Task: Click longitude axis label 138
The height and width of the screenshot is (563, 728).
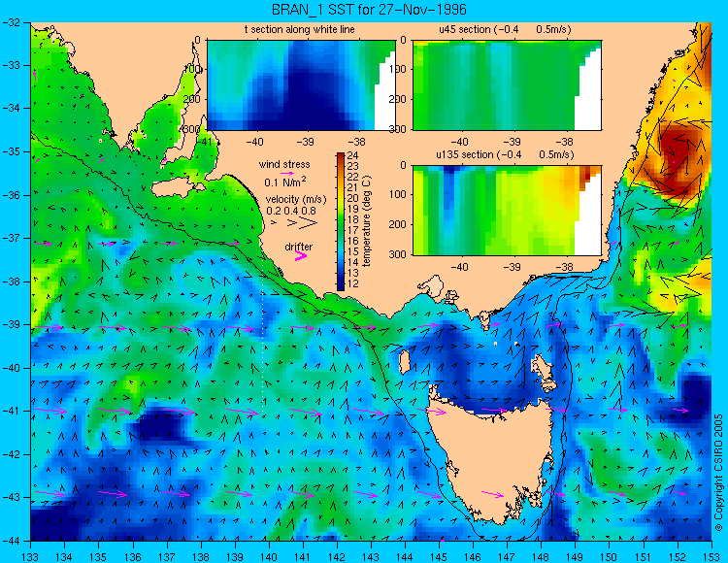Action: [201, 555]
